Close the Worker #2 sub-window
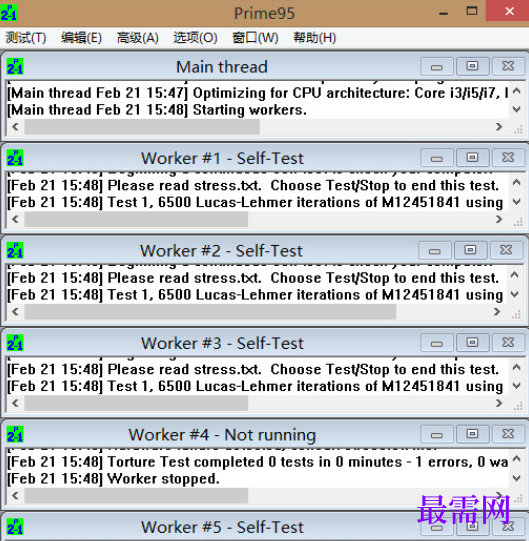 tap(506, 250)
